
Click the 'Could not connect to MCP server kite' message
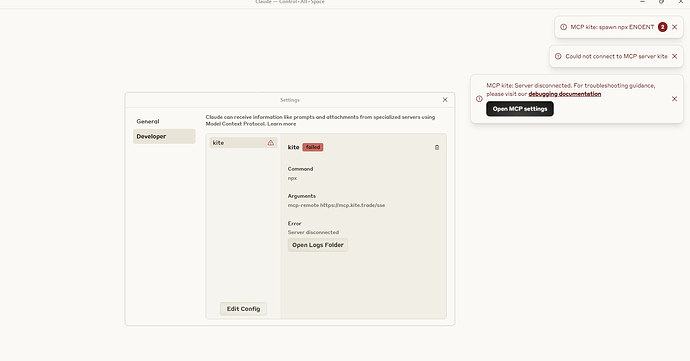616,56
